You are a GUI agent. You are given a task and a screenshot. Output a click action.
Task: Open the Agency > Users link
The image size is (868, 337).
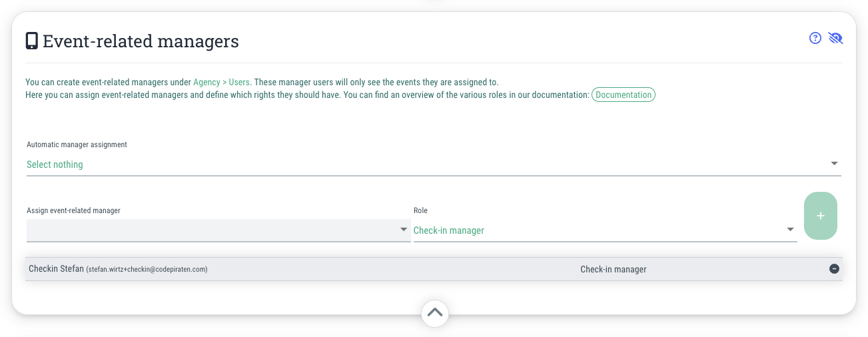(221, 83)
